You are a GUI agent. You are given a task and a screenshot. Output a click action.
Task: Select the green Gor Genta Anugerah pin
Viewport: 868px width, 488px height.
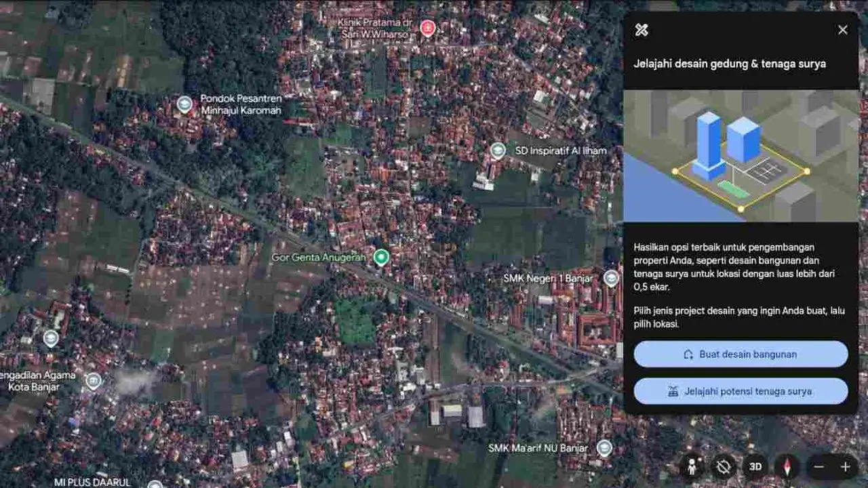click(x=381, y=258)
